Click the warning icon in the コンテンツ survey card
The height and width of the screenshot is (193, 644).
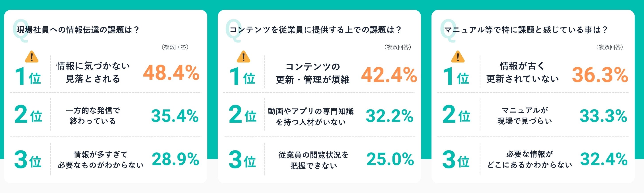(243, 57)
